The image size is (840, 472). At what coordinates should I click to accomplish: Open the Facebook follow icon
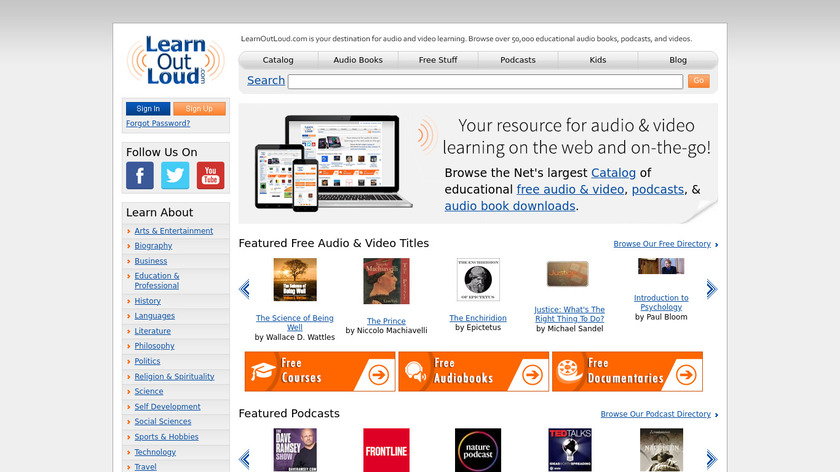(140, 175)
